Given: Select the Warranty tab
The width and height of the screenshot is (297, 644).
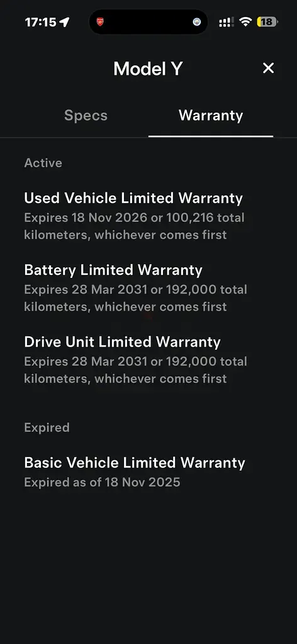Looking at the screenshot, I should point(211,116).
